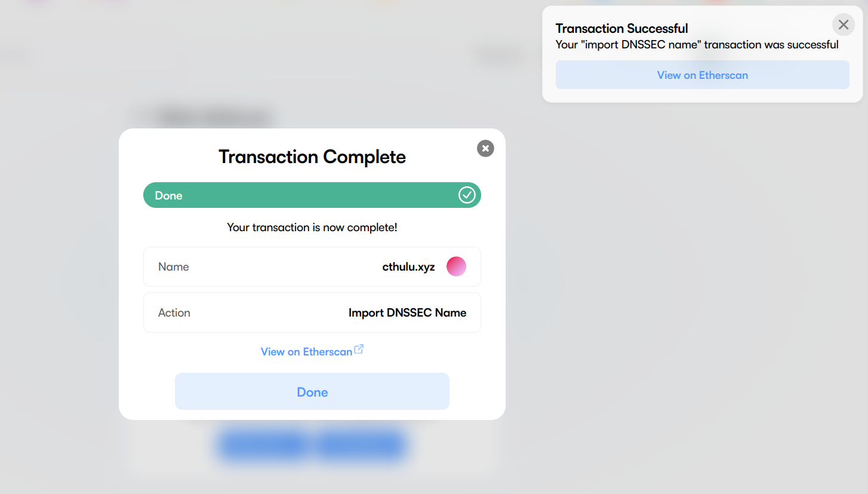Click the checkmark icon in green status bar
This screenshot has width=868, height=494.
(467, 195)
